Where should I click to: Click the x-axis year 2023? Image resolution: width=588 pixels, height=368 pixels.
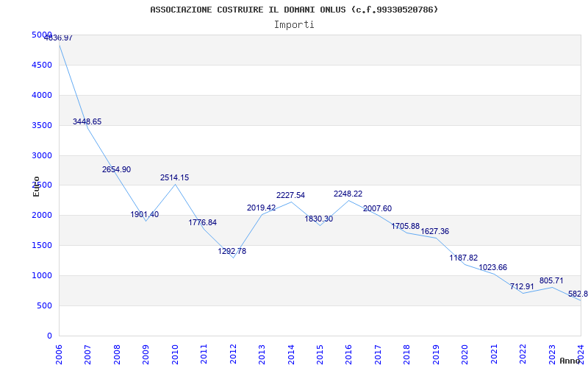tap(552, 354)
